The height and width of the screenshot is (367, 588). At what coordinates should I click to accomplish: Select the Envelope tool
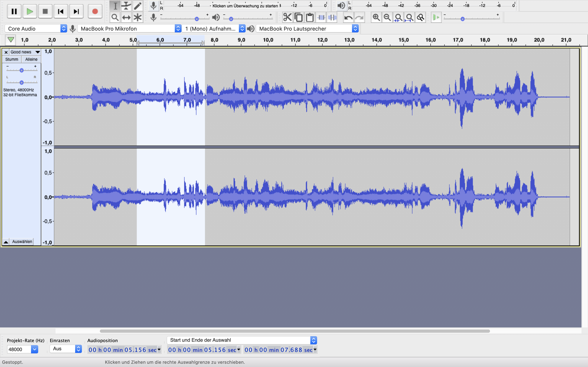[x=126, y=6]
